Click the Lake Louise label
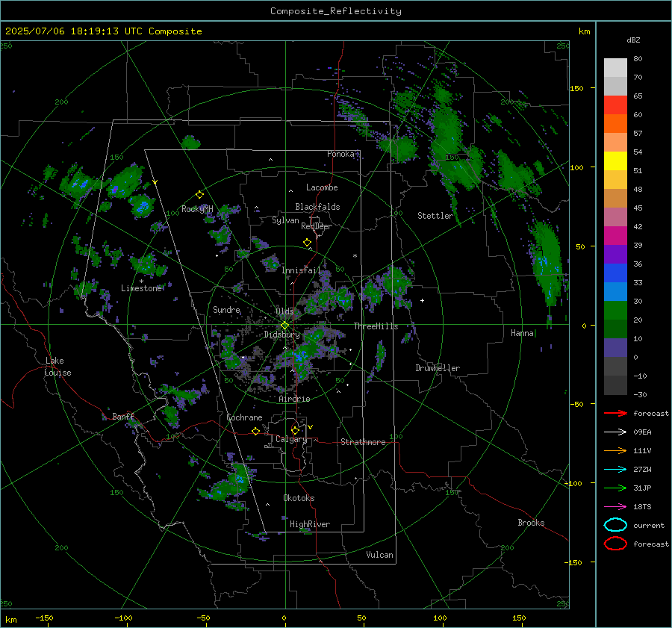672x628 pixels. [57, 367]
